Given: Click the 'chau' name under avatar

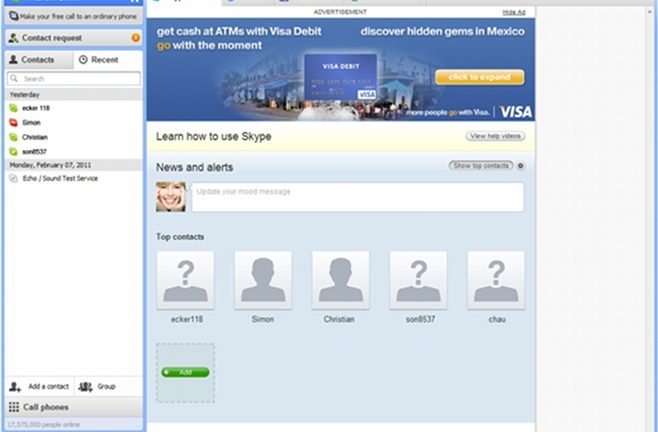Looking at the screenshot, I should [497, 319].
